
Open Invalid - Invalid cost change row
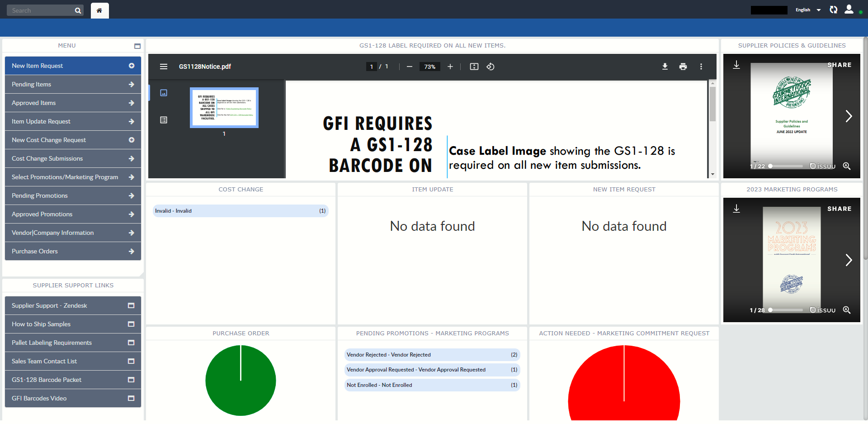click(241, 211)
